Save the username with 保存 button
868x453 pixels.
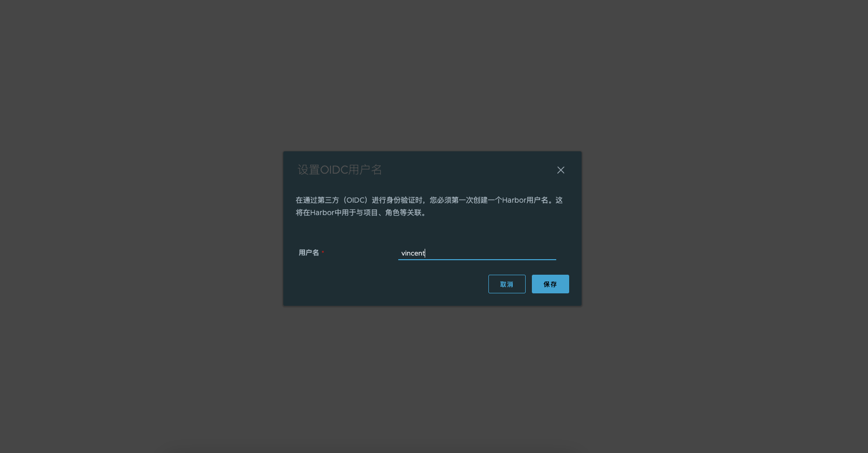[550, 284]
